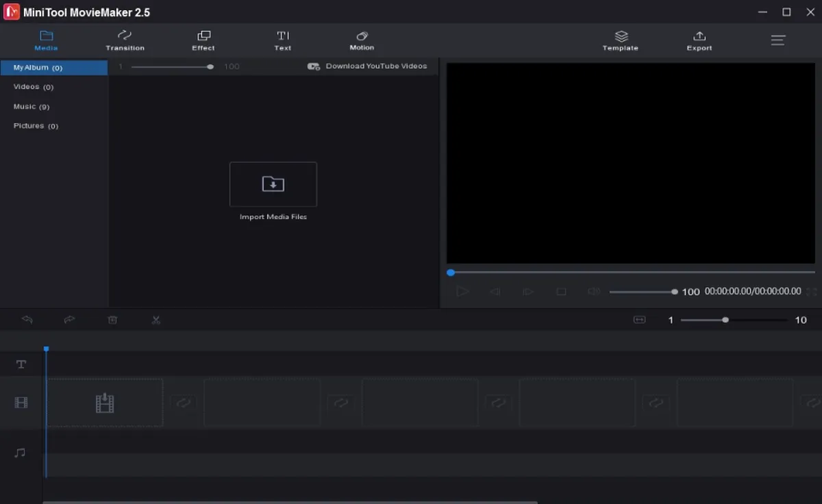
Task: Click the preview seek bar handle
Action: pos(451,273)
